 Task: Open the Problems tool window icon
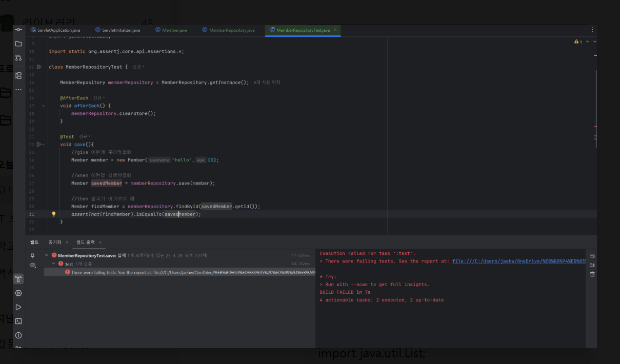coord(18,335)
